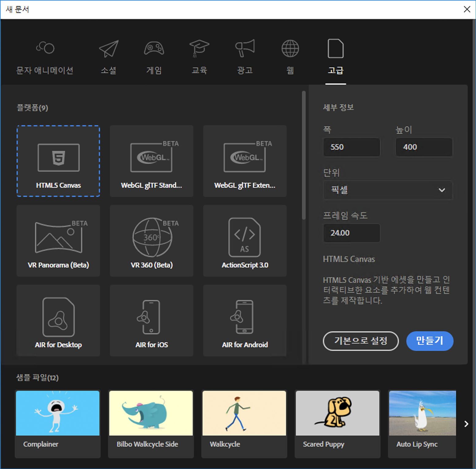
Task: Select the ActionScript 3.0 platform
Action: 244,241
